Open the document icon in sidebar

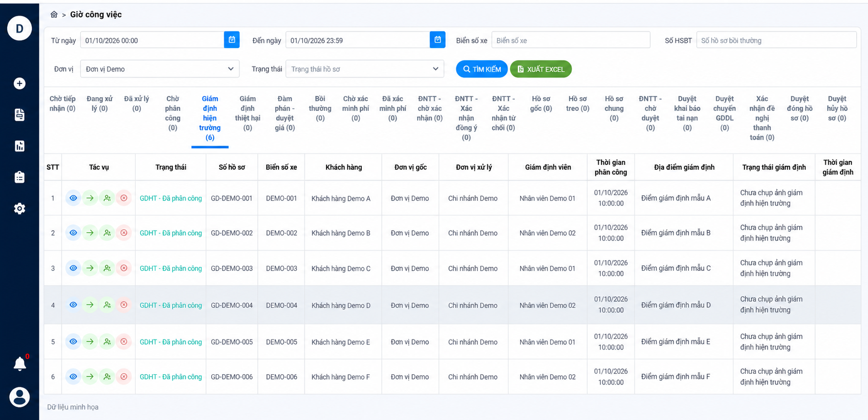[x=19, y=115]
